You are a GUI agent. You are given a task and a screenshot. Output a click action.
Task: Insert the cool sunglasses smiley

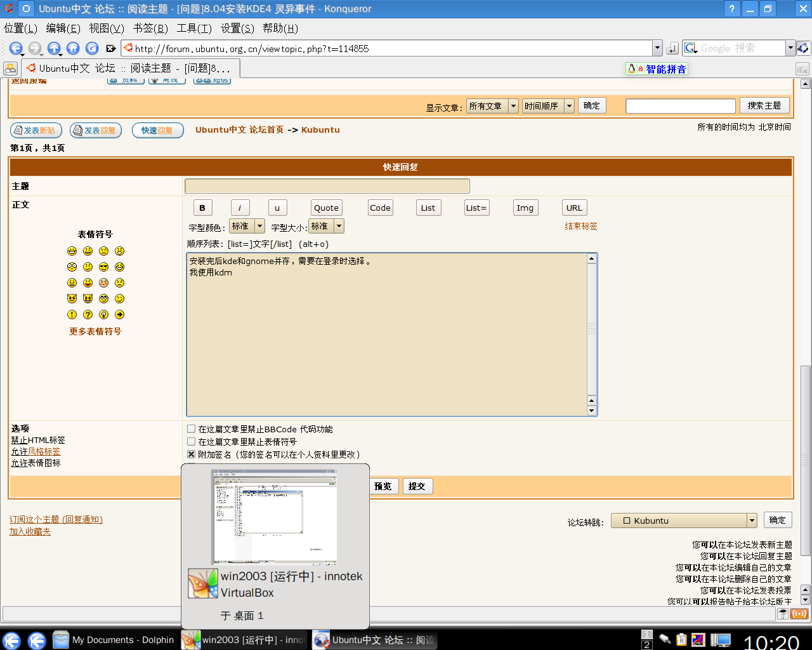point(103,267)
